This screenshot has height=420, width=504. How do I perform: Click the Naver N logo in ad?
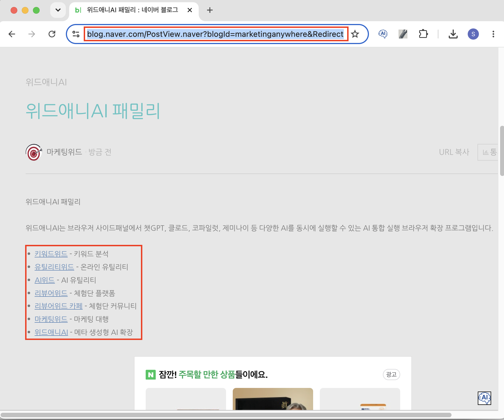tap(151, 375)
